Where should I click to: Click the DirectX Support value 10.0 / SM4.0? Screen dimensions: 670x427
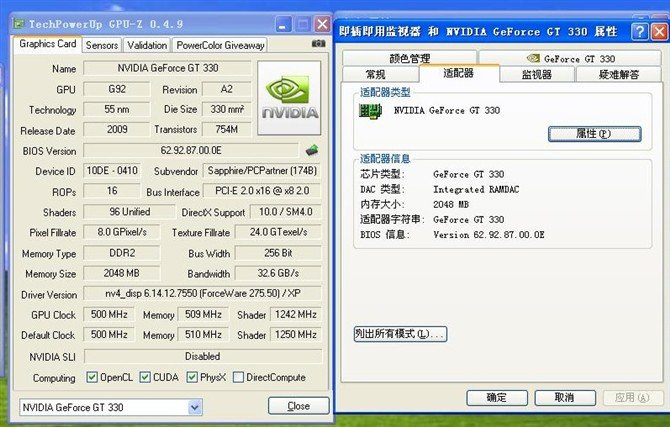pos(285,212)
